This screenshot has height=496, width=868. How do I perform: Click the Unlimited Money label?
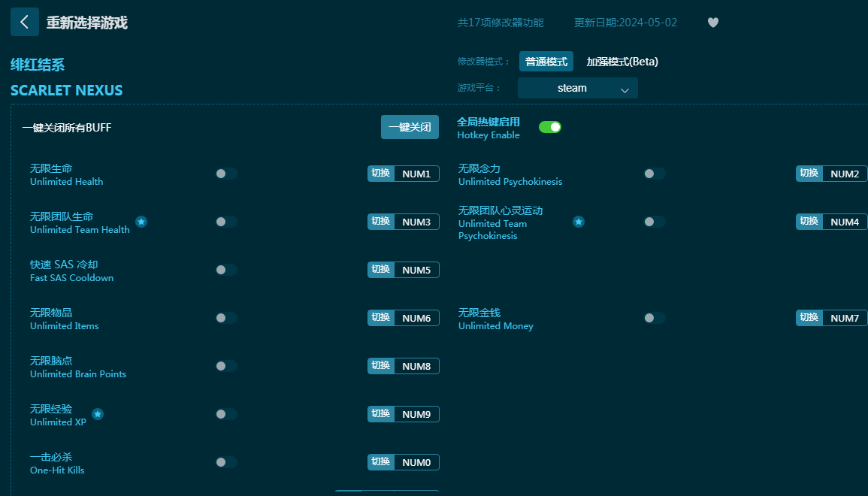pyautogui.click(x=496, y=326)
